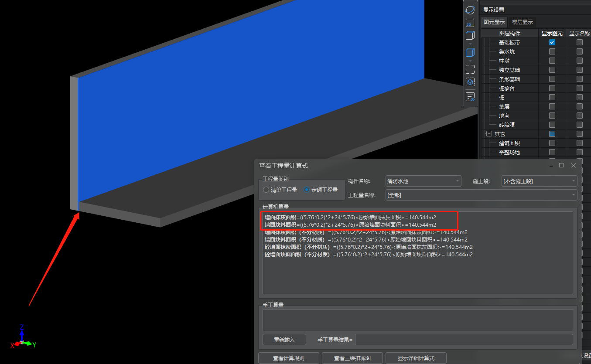Maximize the 查看工程量计算式 dialog
591x364 pixels.
[561, 165]
